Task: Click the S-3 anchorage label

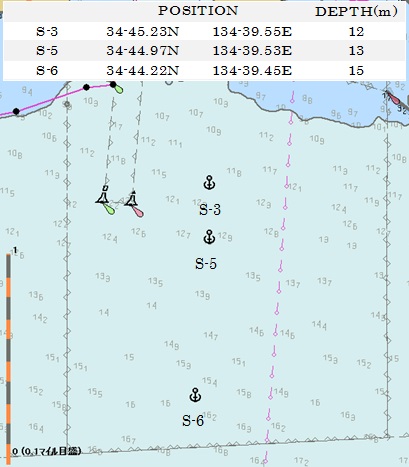Action: coord(210,210)
